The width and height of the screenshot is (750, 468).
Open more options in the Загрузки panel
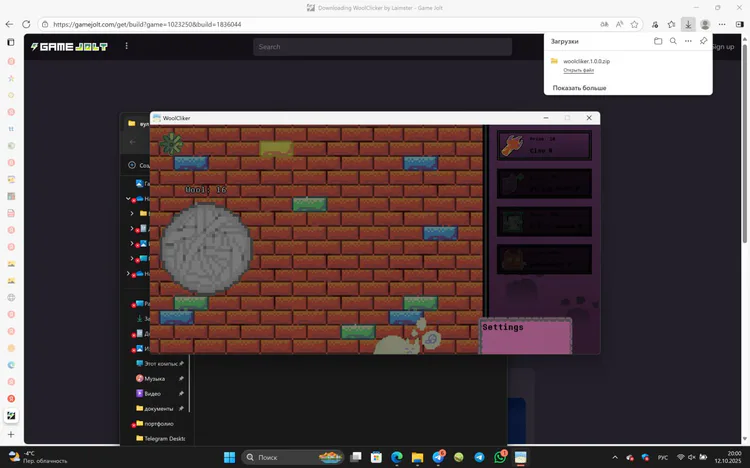point(688,41)
